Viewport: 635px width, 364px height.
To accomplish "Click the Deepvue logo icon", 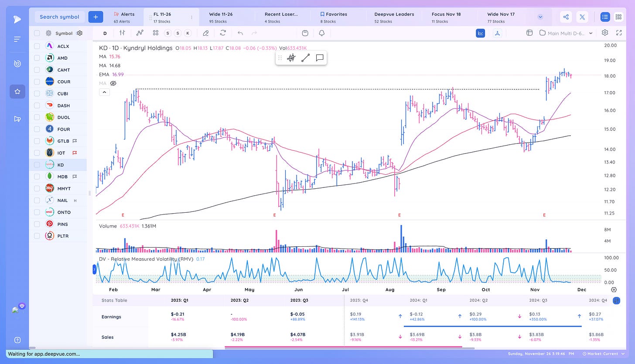I will 17,19.
